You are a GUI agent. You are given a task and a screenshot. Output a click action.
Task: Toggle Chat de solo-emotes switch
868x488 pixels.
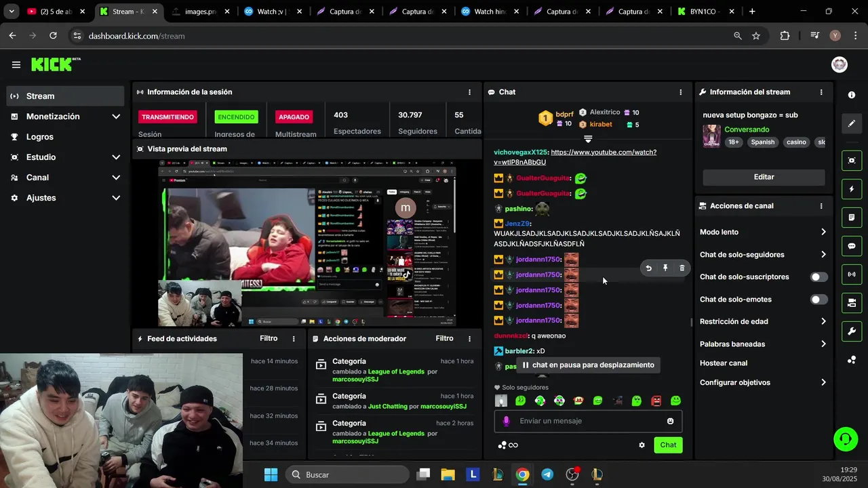tap(819, 300)
